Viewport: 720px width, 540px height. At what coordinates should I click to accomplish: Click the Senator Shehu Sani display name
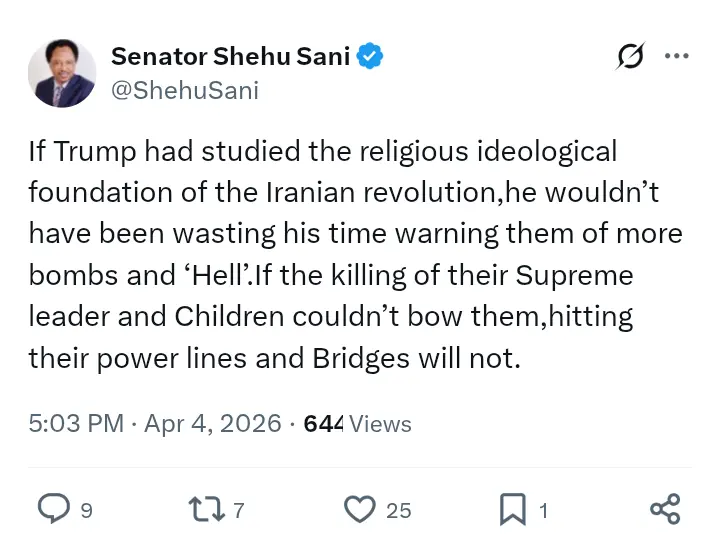(230, 57)
